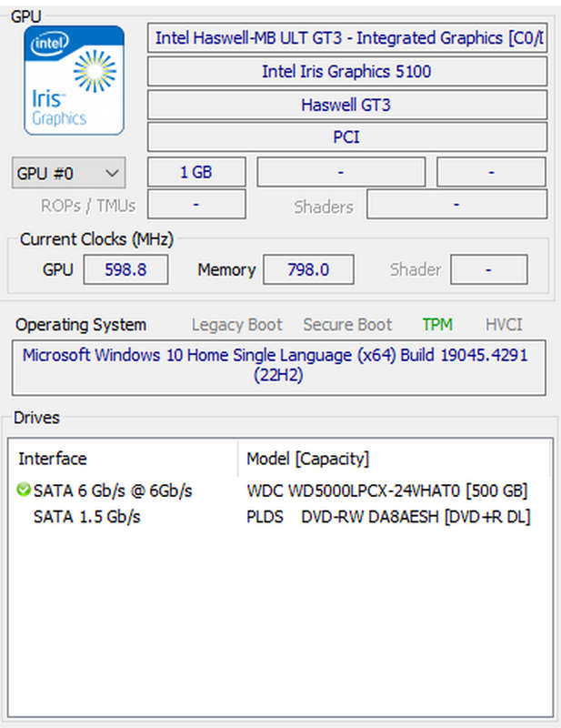The image size is (561, 728).
Task: Click the Intel Haswell-MB ULT GT3 field
Action: [347, 37]
